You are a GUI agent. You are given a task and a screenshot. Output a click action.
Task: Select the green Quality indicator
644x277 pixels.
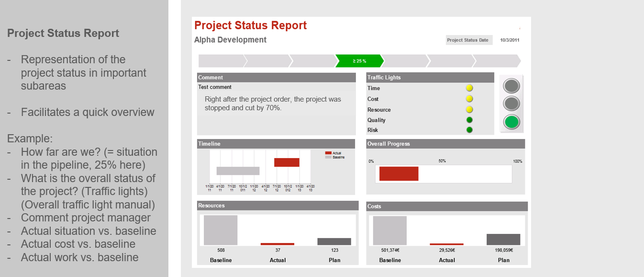(x=469, y=120)
